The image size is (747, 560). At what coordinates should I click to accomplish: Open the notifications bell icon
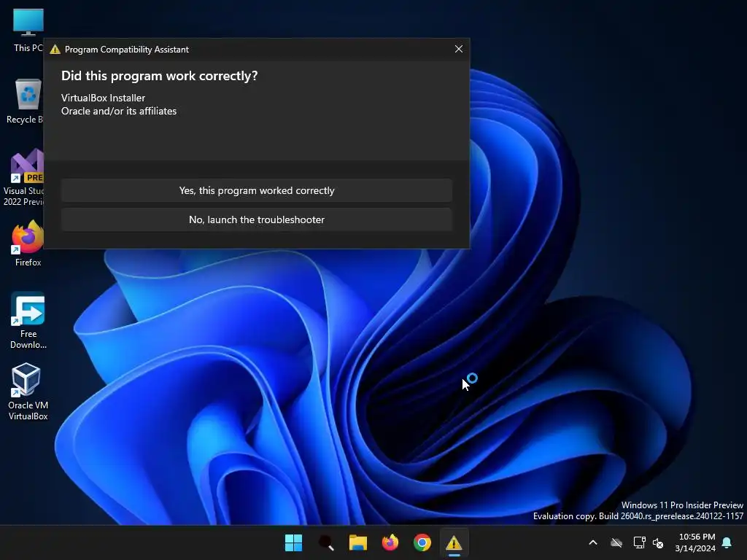(727, 542)
